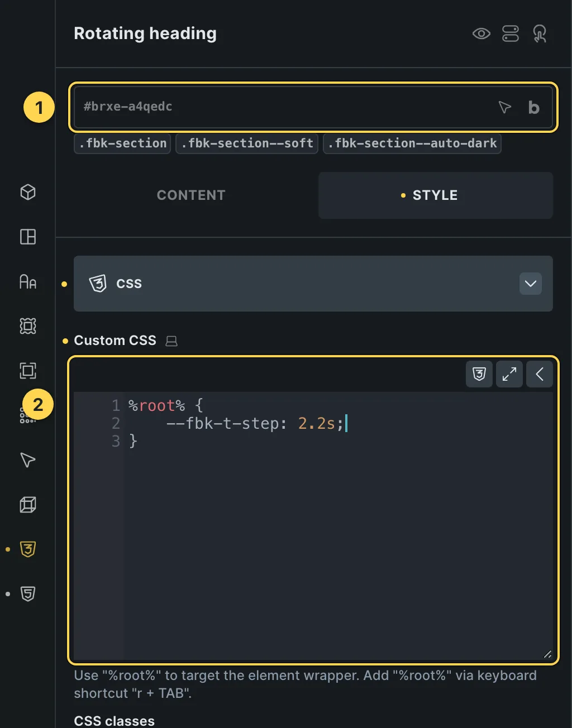The height and width of the screenshot is (728, 572).
Task: Toggle the eye preview icon in header
Action: pyautogui.click(x=481, y=34)
